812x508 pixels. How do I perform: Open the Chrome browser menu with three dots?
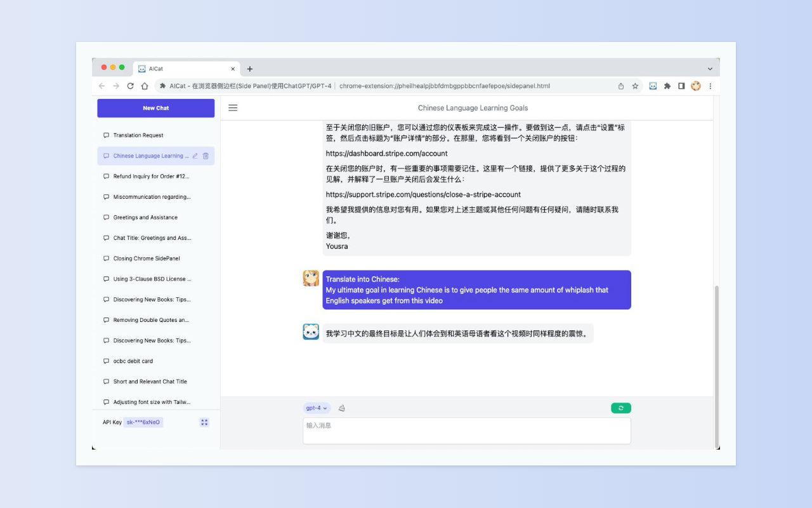[x=710, y=86]
